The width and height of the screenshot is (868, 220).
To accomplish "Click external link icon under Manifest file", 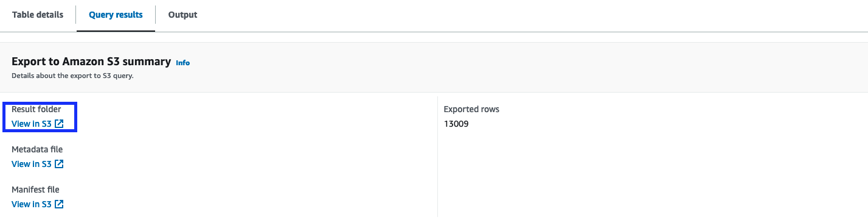I will coord(59,204).
